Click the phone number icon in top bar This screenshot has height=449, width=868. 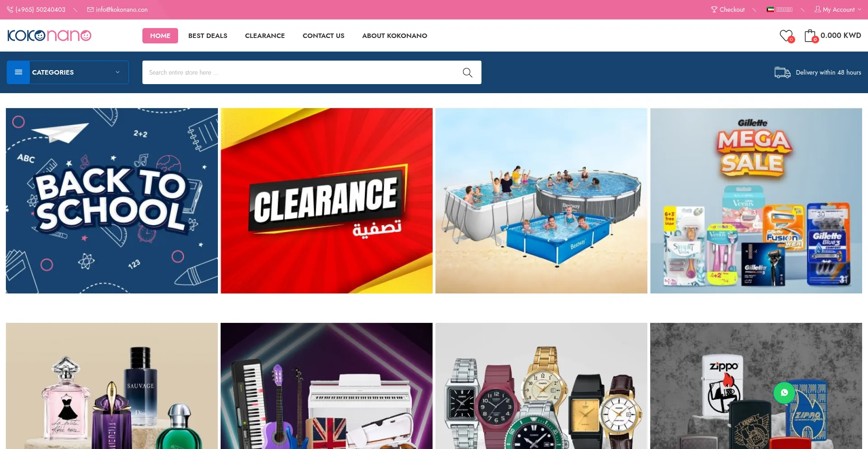click(10, 9)
